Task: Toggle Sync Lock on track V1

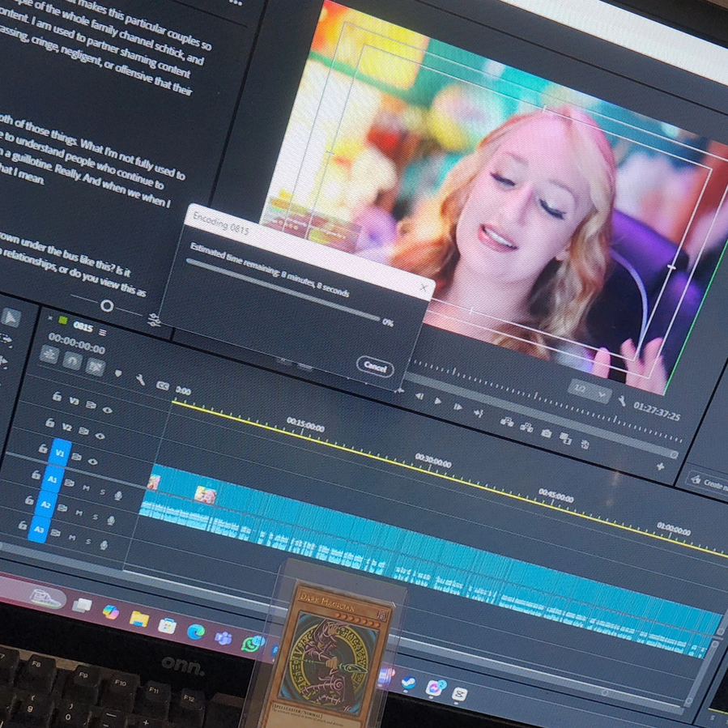Action: (x=77, y=457)
